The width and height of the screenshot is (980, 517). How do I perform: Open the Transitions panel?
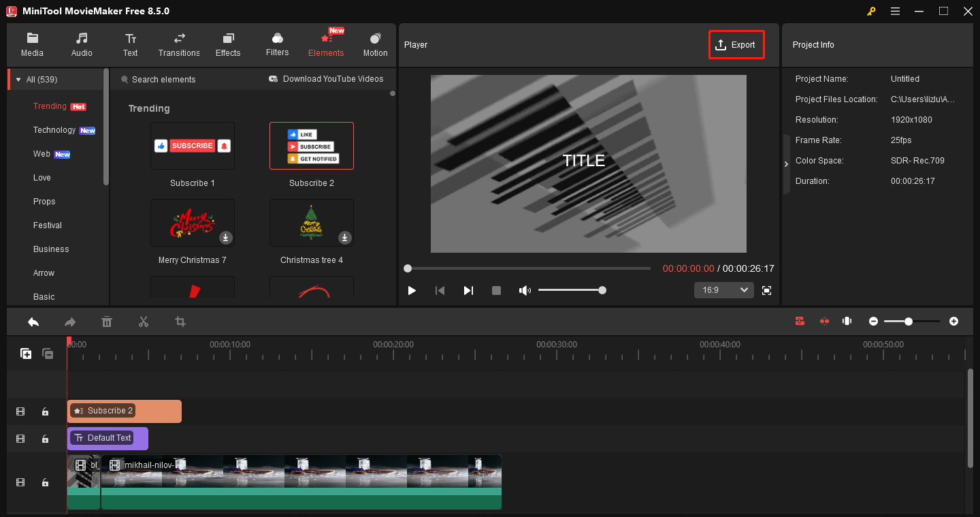pyautogui.click(x=179, y=44)
